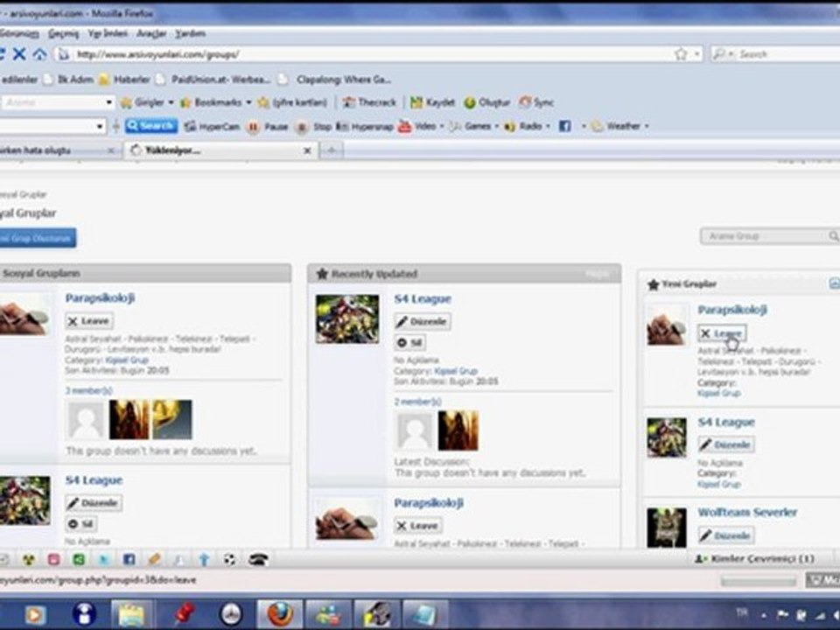This screenshot has height=630, width=840.
Task: Click the Twitter icon in the bottom bar
Action: [104, 560]
